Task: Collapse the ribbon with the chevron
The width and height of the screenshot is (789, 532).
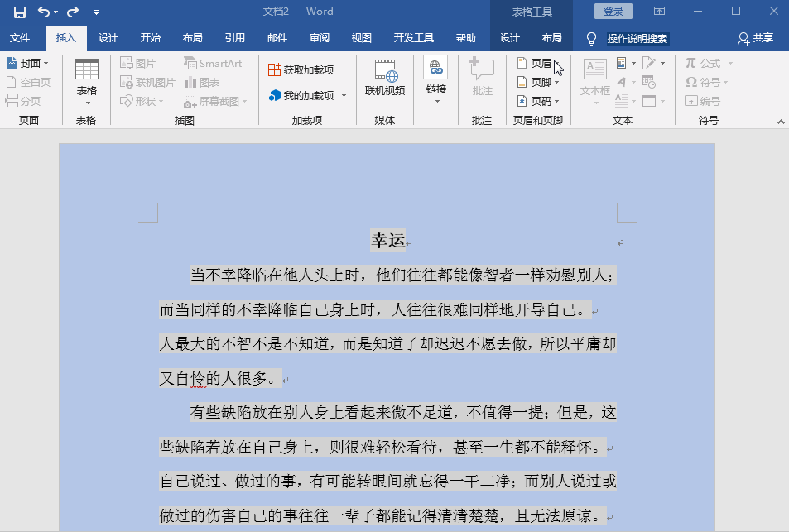Action: (779, 121)
